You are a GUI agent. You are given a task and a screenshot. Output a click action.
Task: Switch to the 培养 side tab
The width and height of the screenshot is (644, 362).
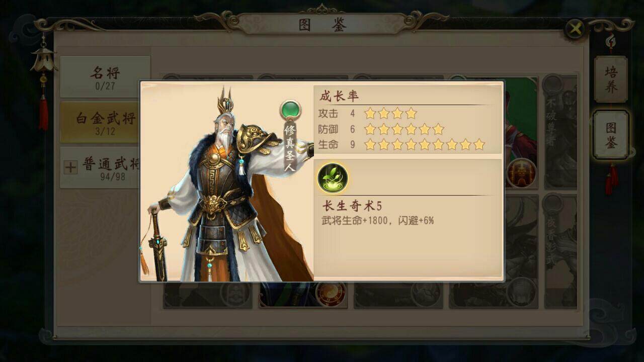coord(611,79)
